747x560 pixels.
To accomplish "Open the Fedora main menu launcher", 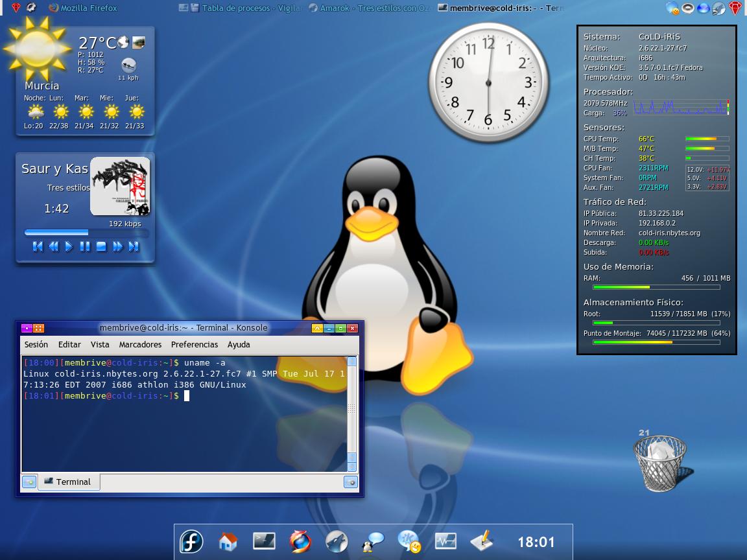I will [191, 541].
